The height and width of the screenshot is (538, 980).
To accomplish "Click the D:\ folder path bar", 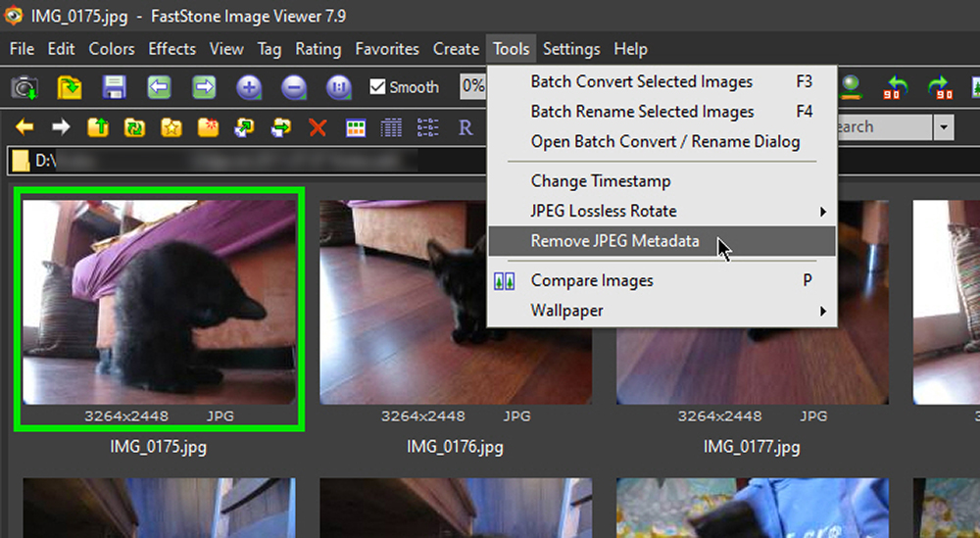I will [247, 162].
